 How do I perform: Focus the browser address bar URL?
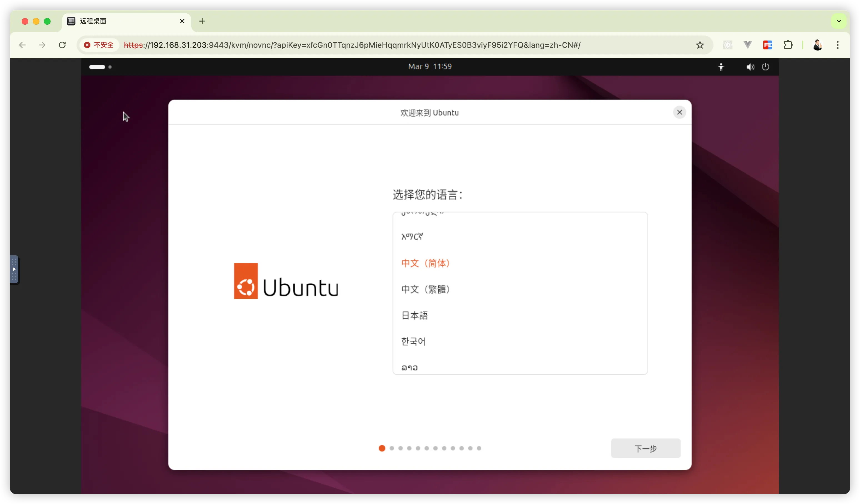(x=352, y=45)
